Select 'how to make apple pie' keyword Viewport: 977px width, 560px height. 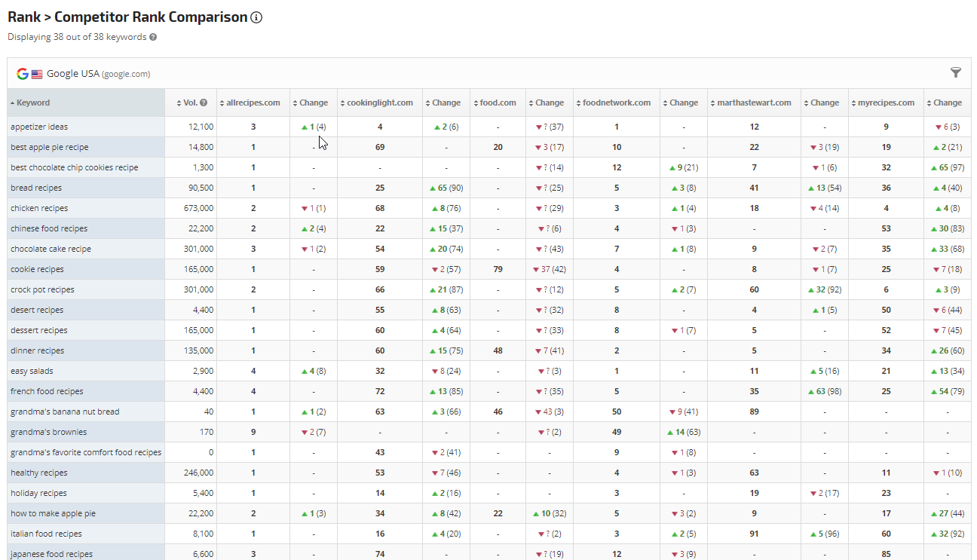[x=53, y=513]
